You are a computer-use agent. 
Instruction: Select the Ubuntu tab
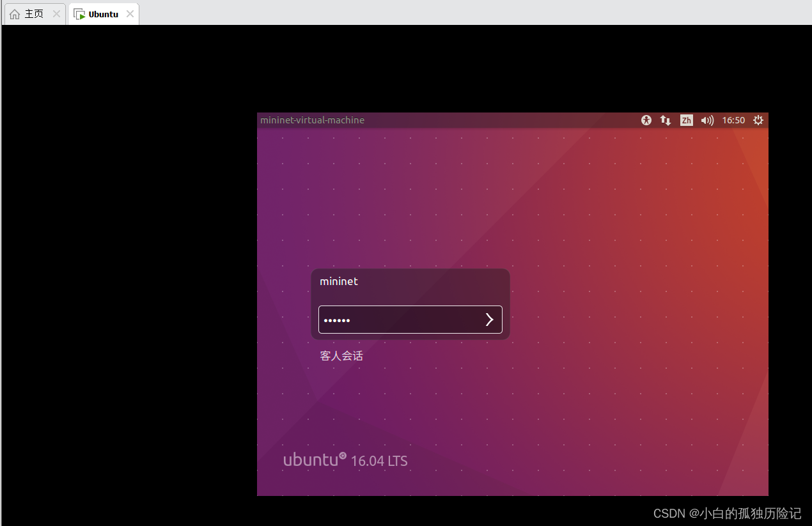tap(102, 13)
